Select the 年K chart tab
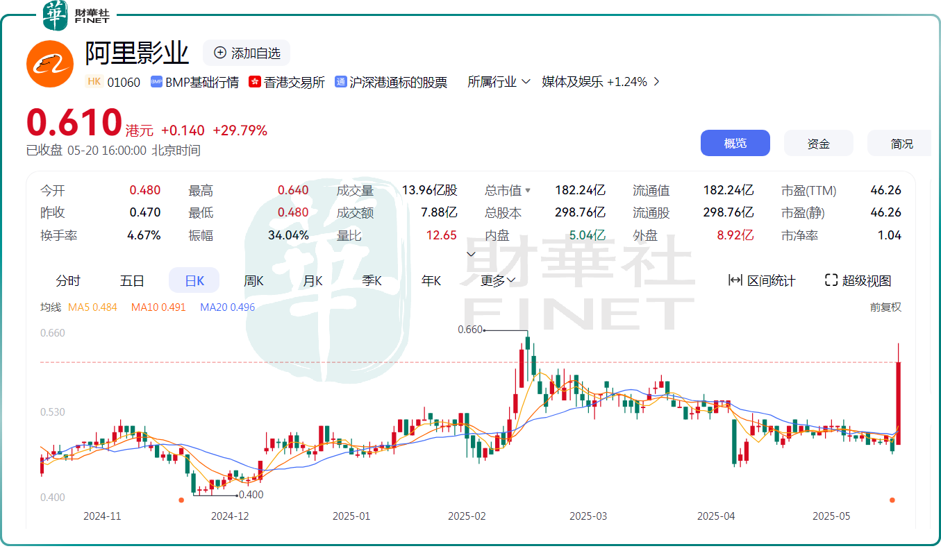Image resolution: width=941 pixels, height=560 pixels. pos(431,280)
